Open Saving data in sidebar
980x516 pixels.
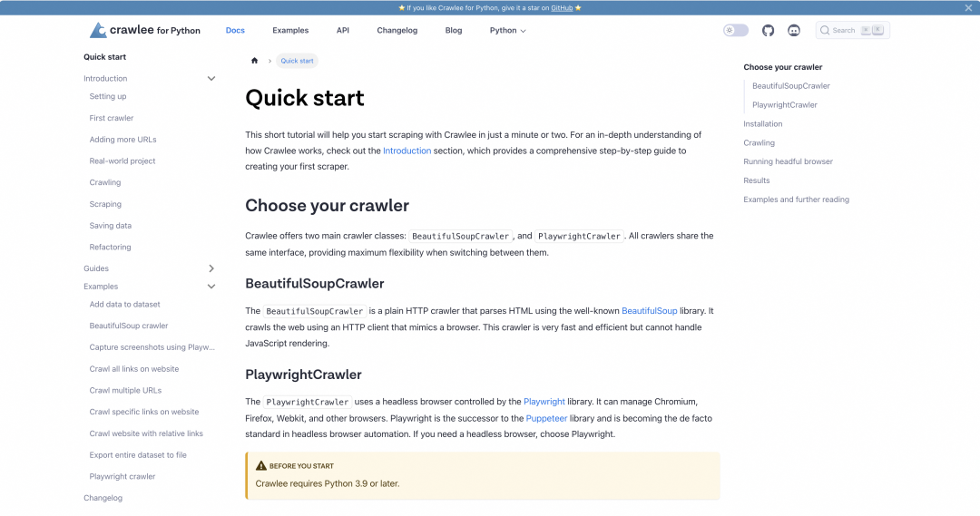pyautogui.click(x=110, y=226)
